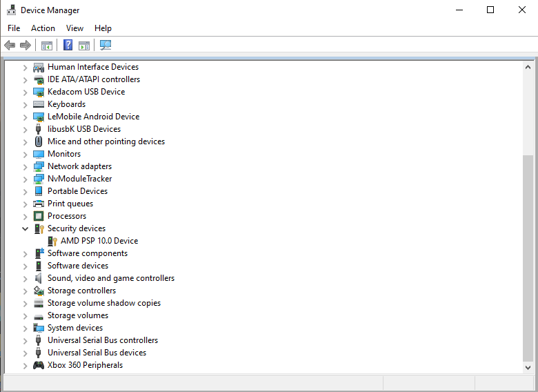The image size is (538, 392).
Task: Click the Keyboards device icon
Action: tap(39, 104)
